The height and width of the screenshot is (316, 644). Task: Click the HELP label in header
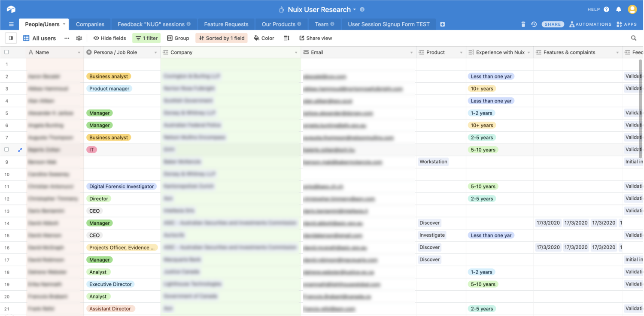pos(593,9)
